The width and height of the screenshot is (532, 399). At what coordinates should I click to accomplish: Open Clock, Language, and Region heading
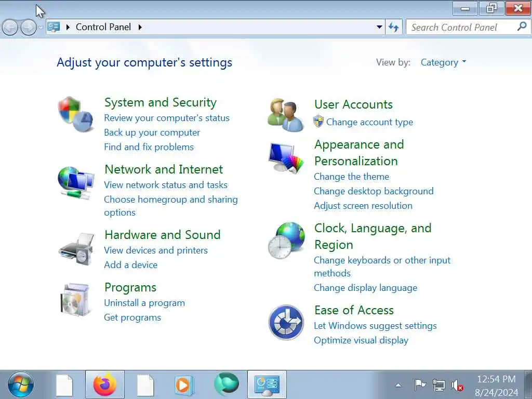click(373, 236)
